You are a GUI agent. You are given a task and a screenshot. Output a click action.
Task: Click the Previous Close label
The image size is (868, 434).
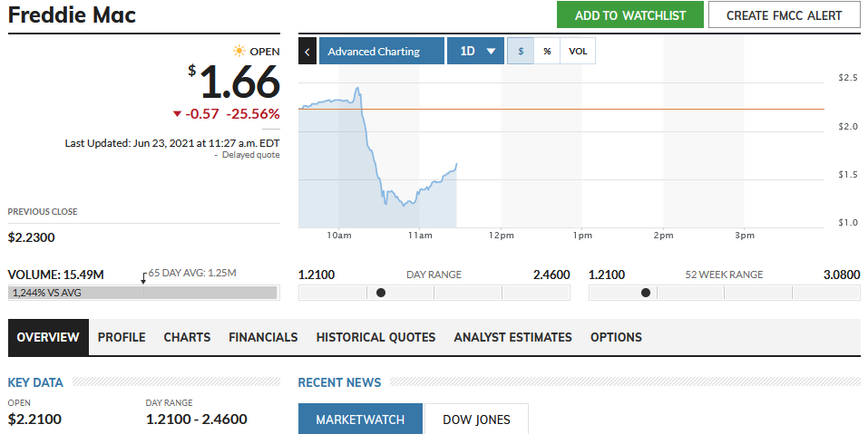pos(43,212)
